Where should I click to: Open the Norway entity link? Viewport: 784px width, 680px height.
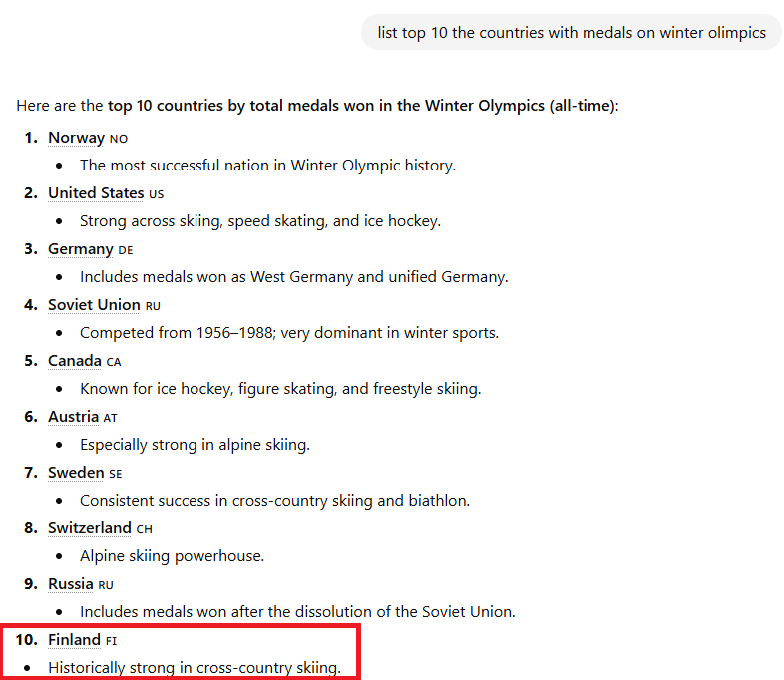coord(76,138)
